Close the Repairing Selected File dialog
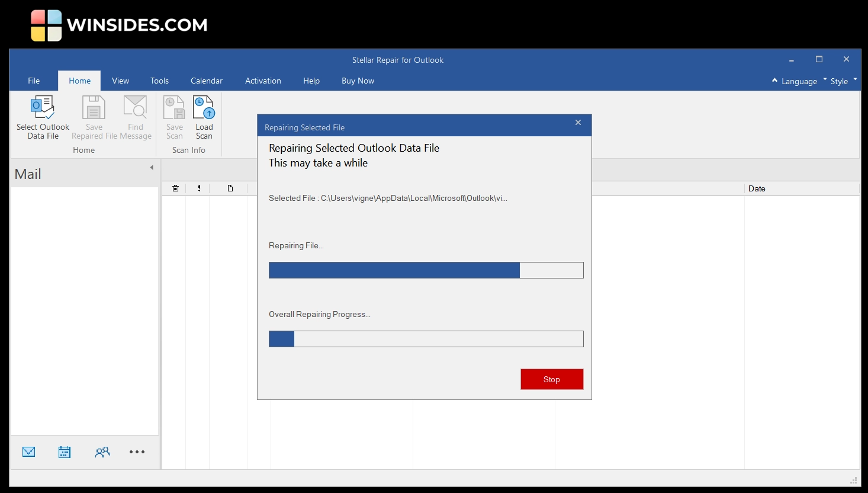868x493 pixels. [x=578, y=123]
